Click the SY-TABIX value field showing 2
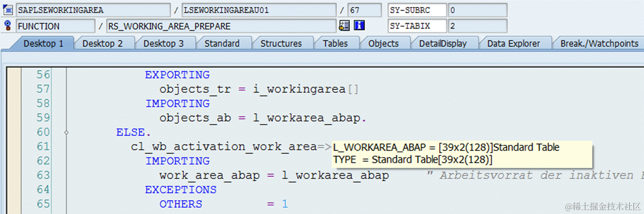644x214 pixels. (477, 26)
